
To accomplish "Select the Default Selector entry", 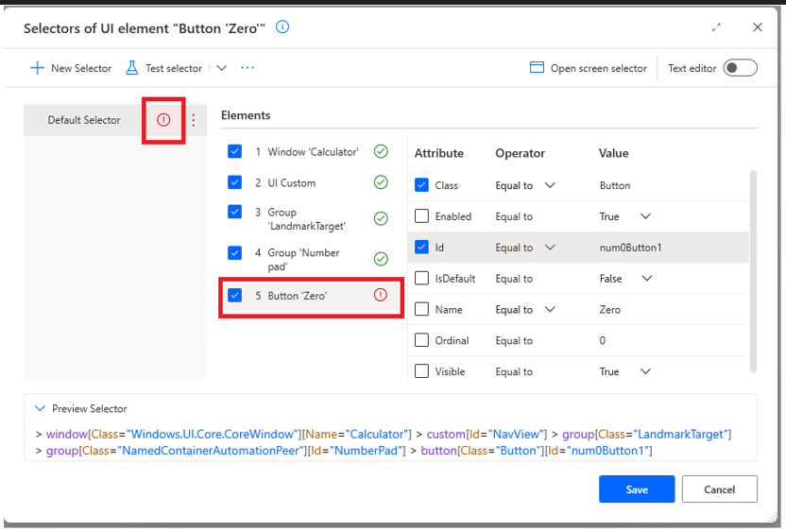I will tap(84, 120).
